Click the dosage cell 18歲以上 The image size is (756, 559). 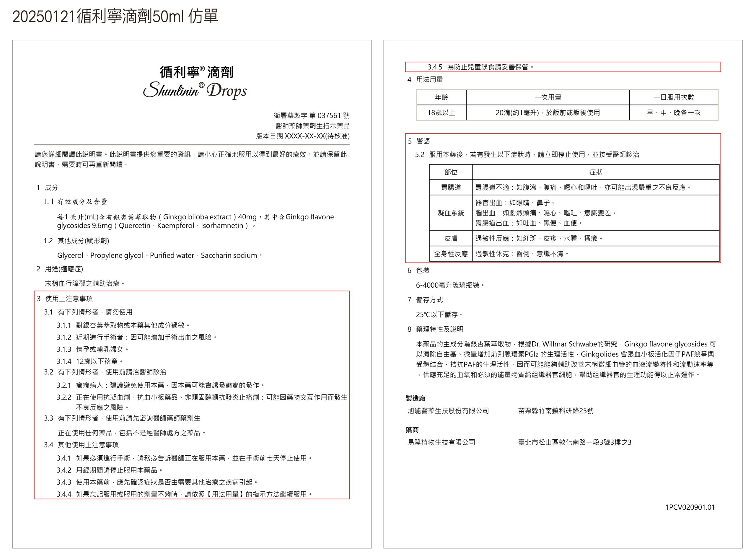(x=441, y=113)
